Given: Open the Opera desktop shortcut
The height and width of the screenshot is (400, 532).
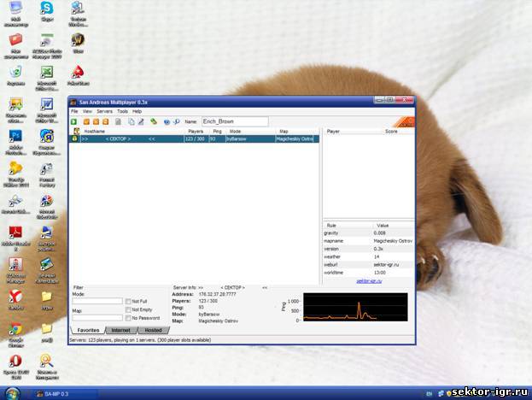Looking at the screenshot, I should (x=15, y=366).
